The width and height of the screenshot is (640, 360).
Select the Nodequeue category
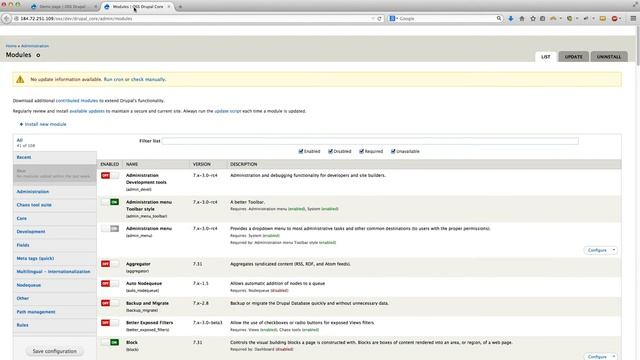pyautogui.click(x=29, y=285)
